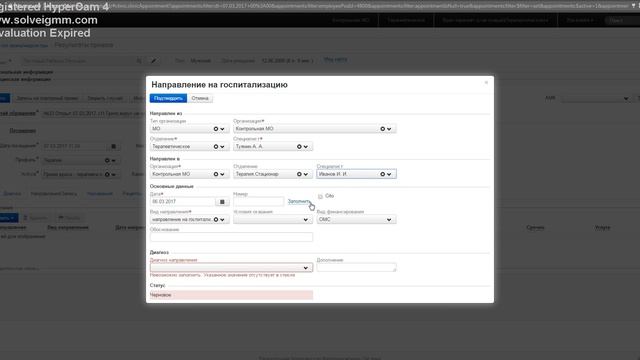Click the blue Подтвердить button
This screenshot has width=640, height=360.
tap(168, 98)
